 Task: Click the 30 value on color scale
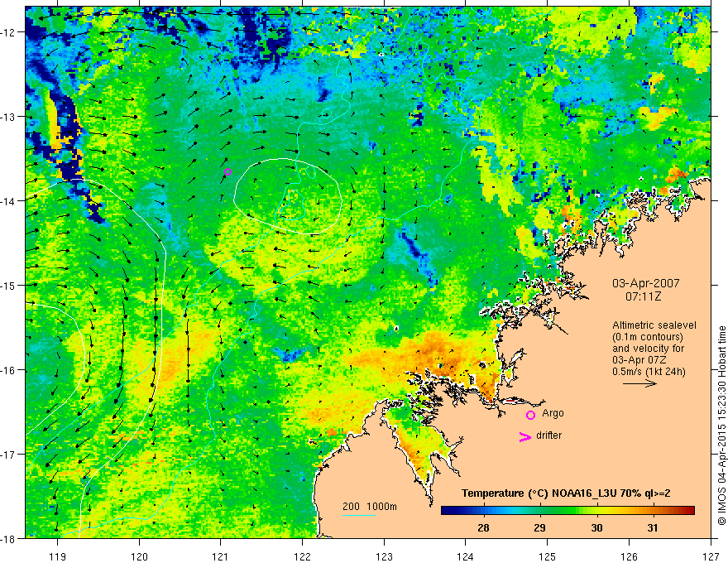(x=596, y=527)
